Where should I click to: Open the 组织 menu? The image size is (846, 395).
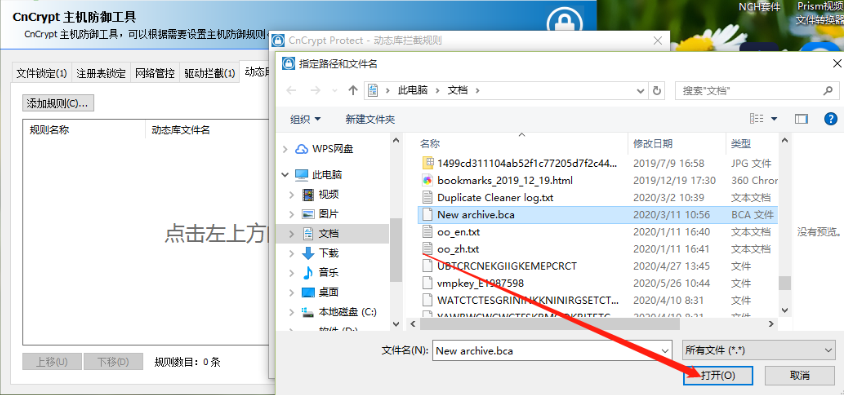tap(305, 119)
